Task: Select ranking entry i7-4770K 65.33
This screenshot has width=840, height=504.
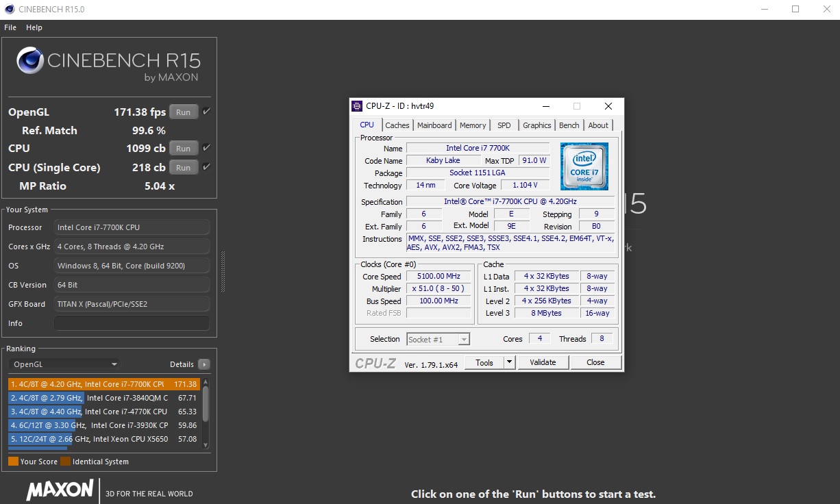Action: coord(104,412)
